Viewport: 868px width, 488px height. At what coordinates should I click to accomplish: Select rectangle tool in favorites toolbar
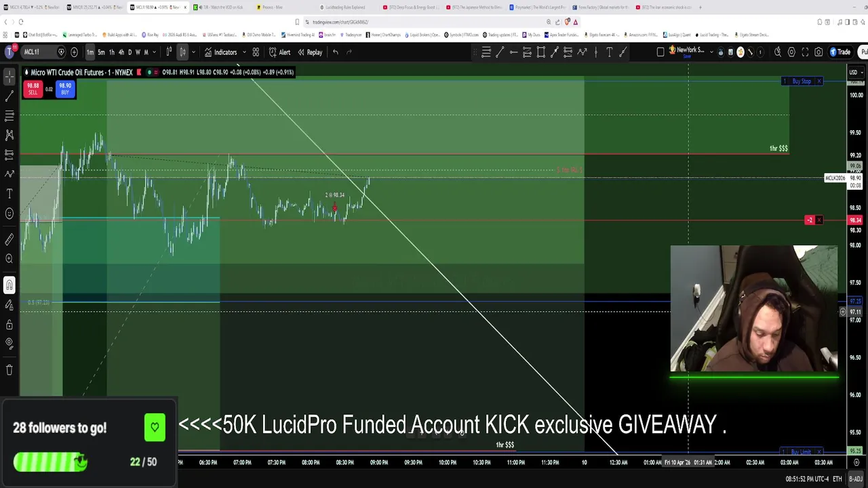pos(540,52)
